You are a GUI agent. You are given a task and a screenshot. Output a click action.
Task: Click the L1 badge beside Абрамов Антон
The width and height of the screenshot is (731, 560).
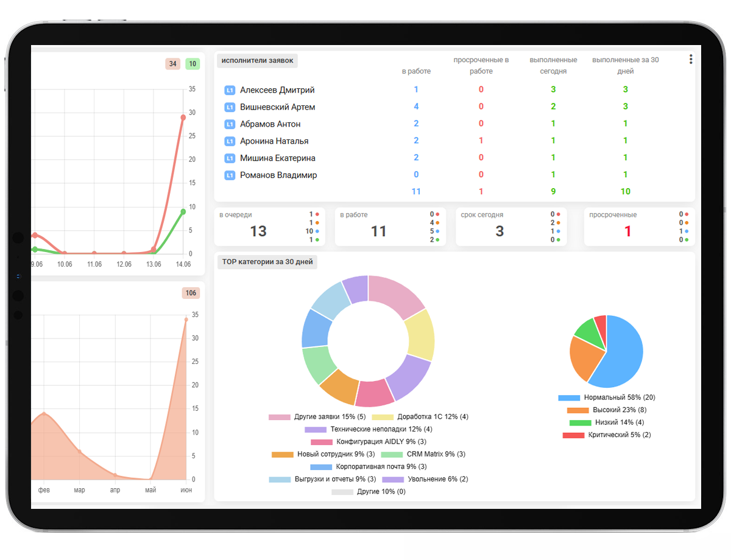230,124
